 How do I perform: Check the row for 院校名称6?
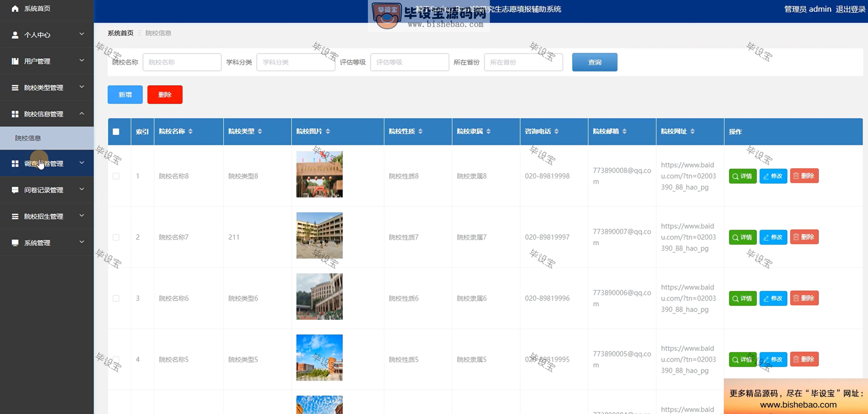pyautogui.click(x=116, y=299)
